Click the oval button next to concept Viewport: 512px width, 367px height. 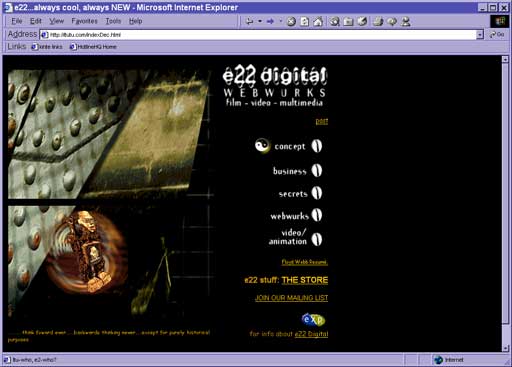point(317,146)
